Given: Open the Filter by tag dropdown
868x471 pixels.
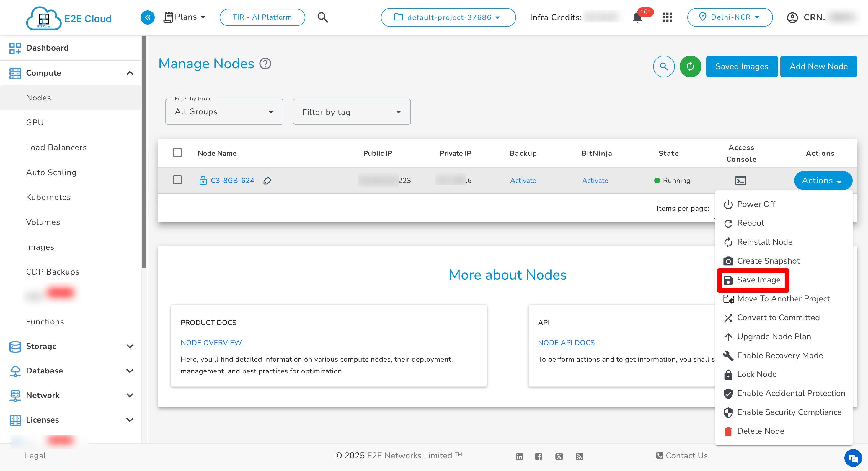Looking at the screenshot, I should click(351, 112).
